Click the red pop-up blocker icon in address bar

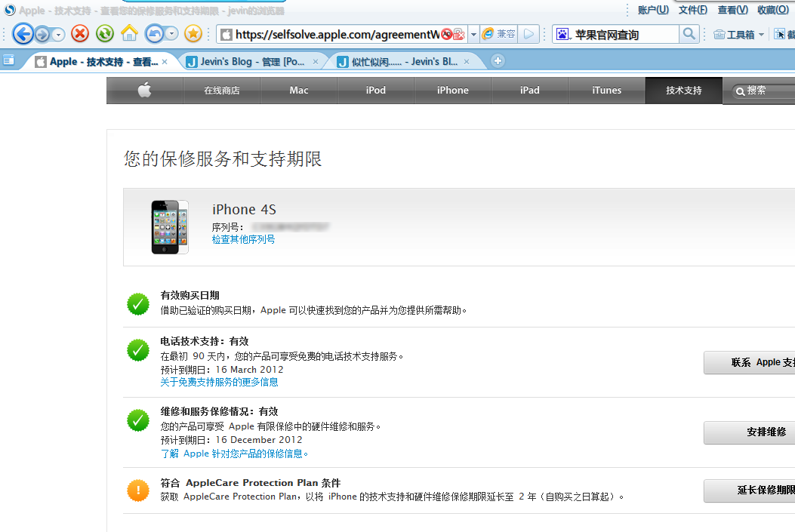(x=459, y=35)
